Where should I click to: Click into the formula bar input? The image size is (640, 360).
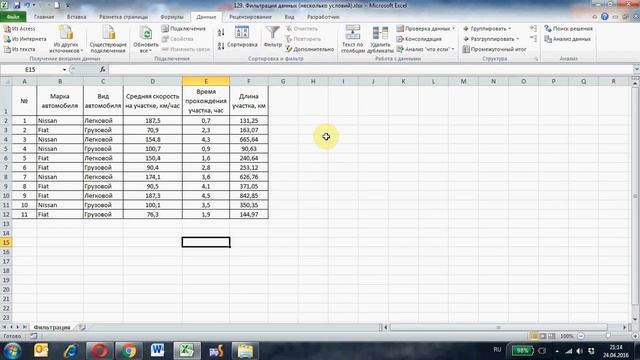[371, 70]
